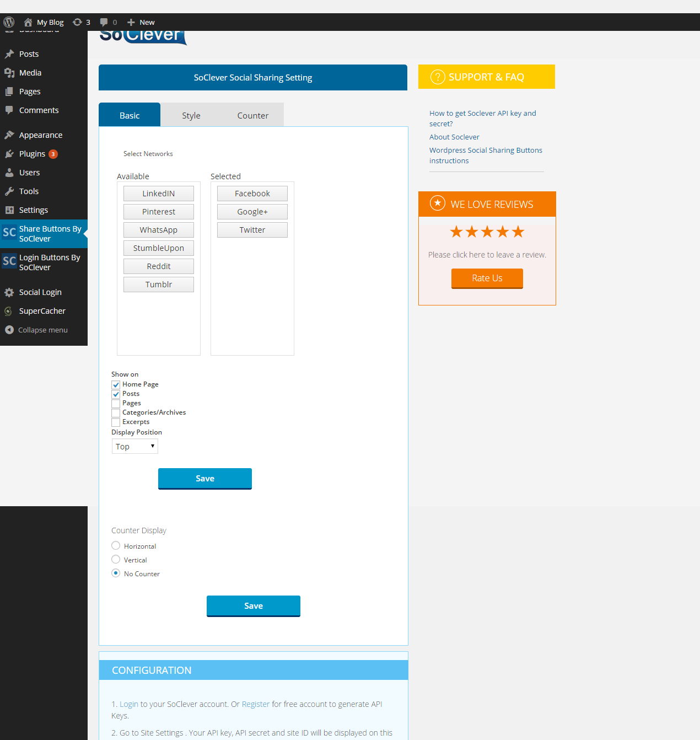Click the SUPPORT & FAQ header
The width and height of the screenshot is (700, 740).
(487, 77)
